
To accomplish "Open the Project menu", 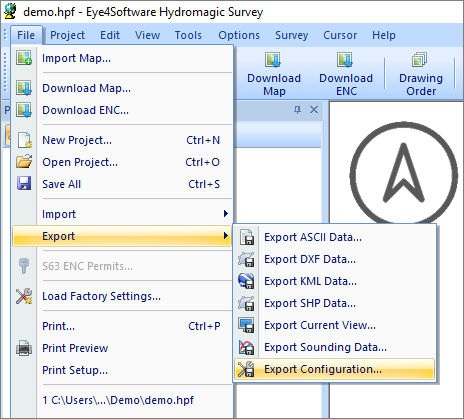I will tap(67, 35).
